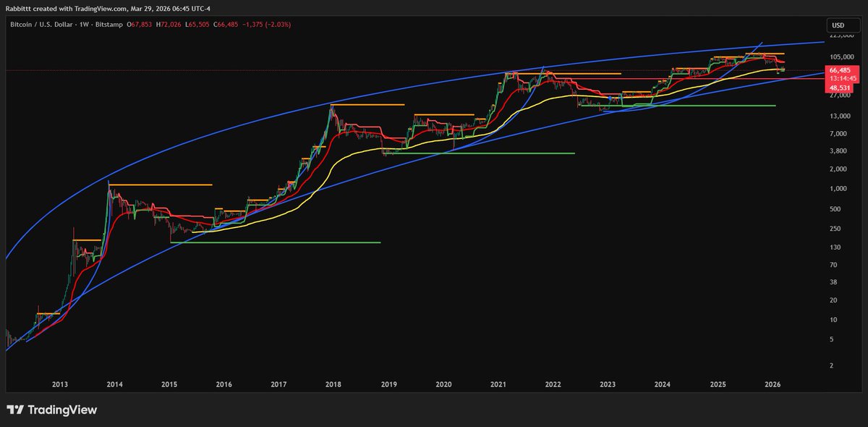Click the 2013 label on time axis

[60, 384]
